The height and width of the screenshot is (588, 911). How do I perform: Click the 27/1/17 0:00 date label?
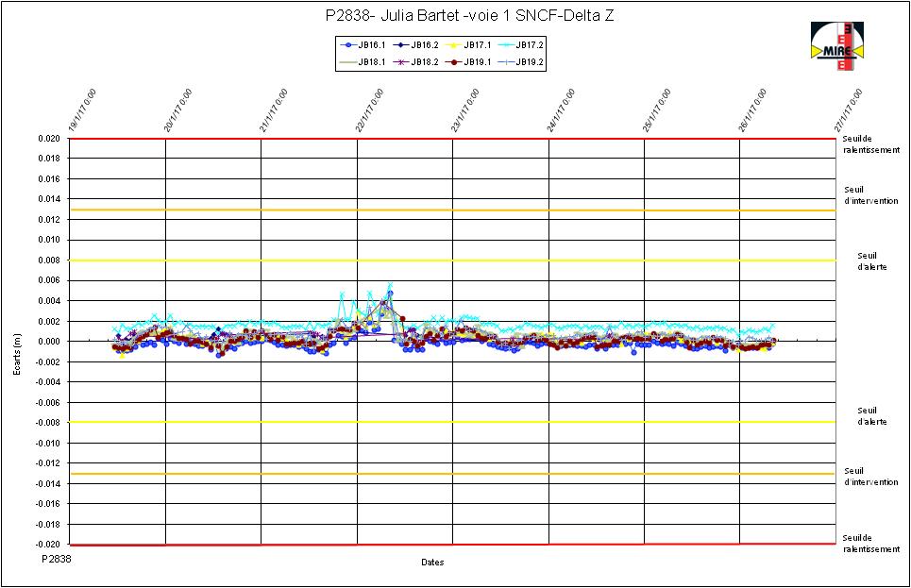tap(849, 110)
